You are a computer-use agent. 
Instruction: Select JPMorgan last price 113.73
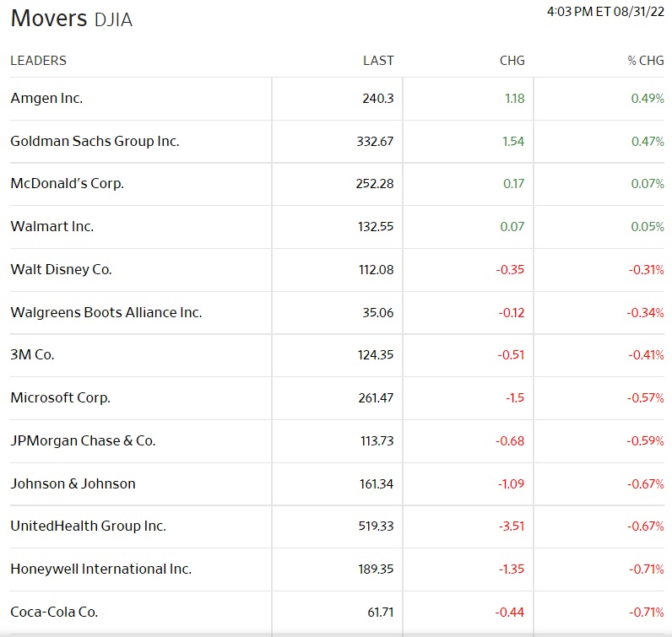pos(377,440)
